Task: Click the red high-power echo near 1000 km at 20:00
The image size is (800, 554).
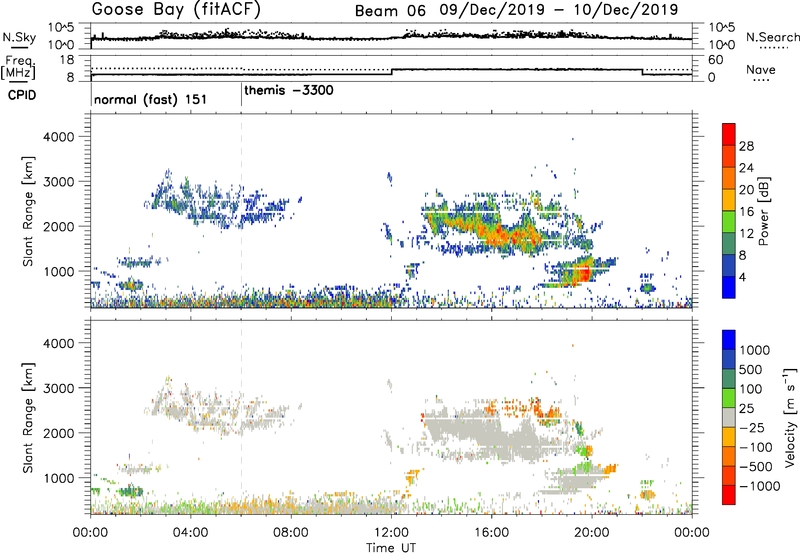Action: [x=583, y=274]
